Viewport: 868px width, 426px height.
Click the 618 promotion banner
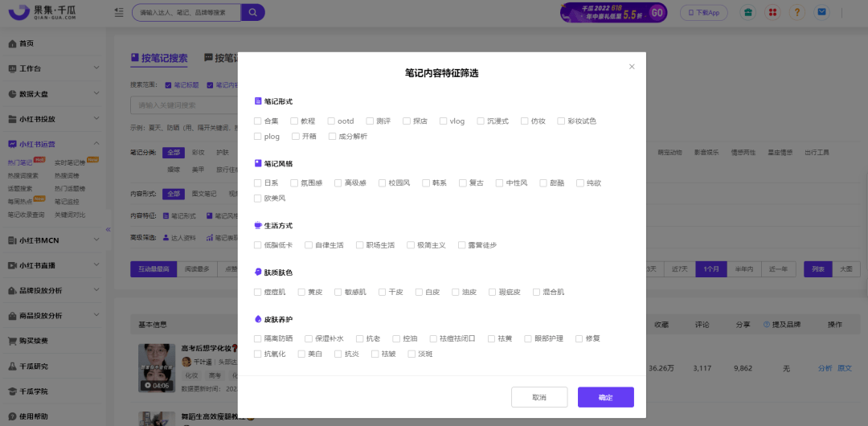pyautogui.click(x=613, y=12)
